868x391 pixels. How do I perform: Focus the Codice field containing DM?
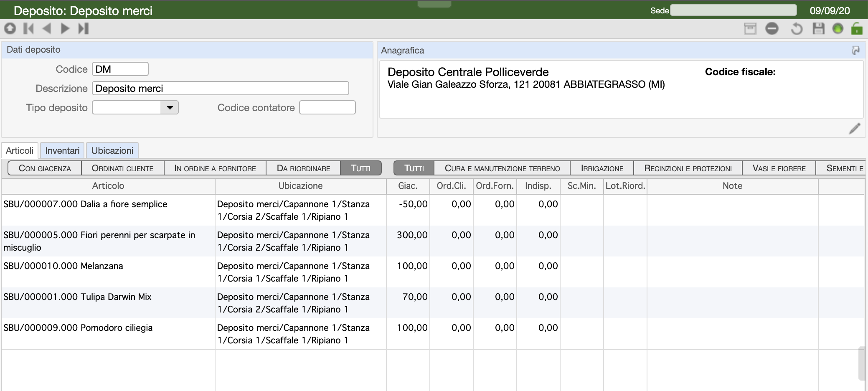(120, 69)
